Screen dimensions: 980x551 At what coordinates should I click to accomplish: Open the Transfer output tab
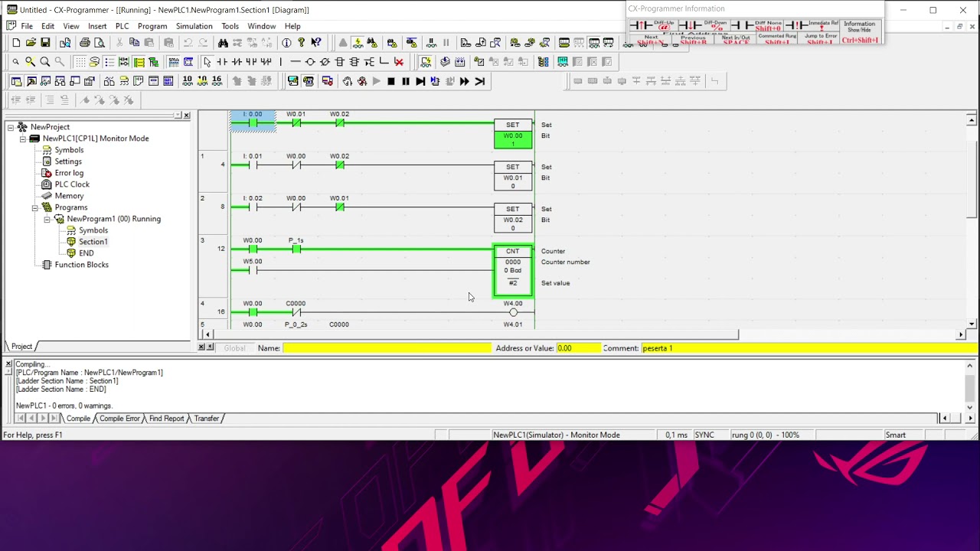pyautogui.click(x=207, y=419)
